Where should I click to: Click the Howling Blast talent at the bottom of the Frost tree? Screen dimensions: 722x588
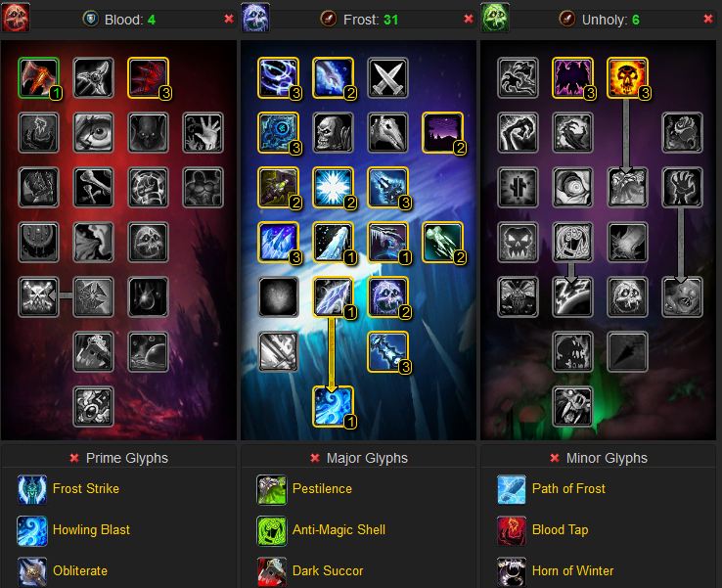pyautogui.click(x=333, y=406)
